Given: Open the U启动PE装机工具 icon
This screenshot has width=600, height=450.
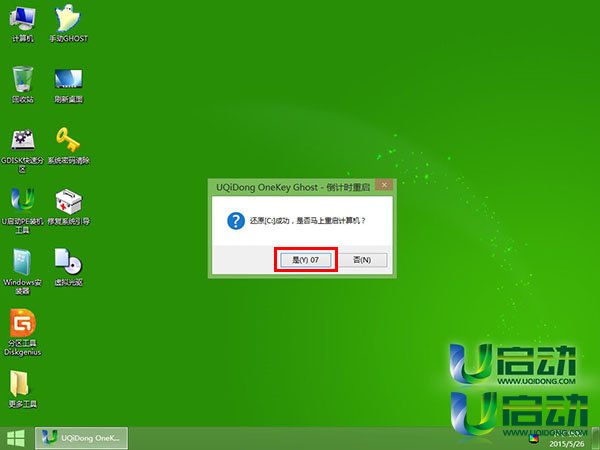Looking at the screenshot, I should pos(22,211).
